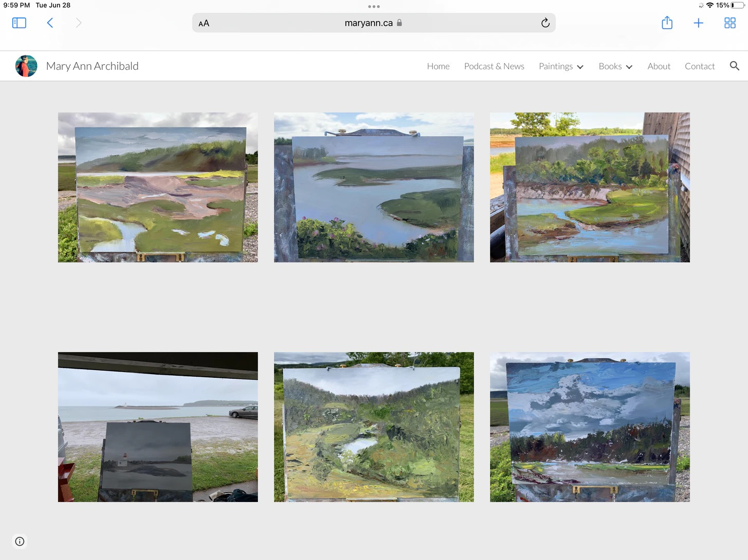This screenshot has height=560, width=748.
Task: Go to the Contact page
Action: tap(700, 66)
